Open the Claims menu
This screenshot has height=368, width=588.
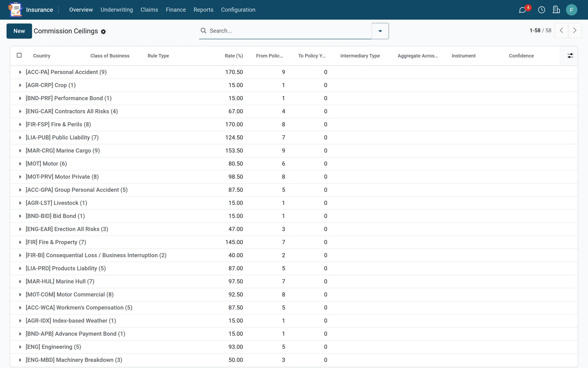(x=149, y=10)
